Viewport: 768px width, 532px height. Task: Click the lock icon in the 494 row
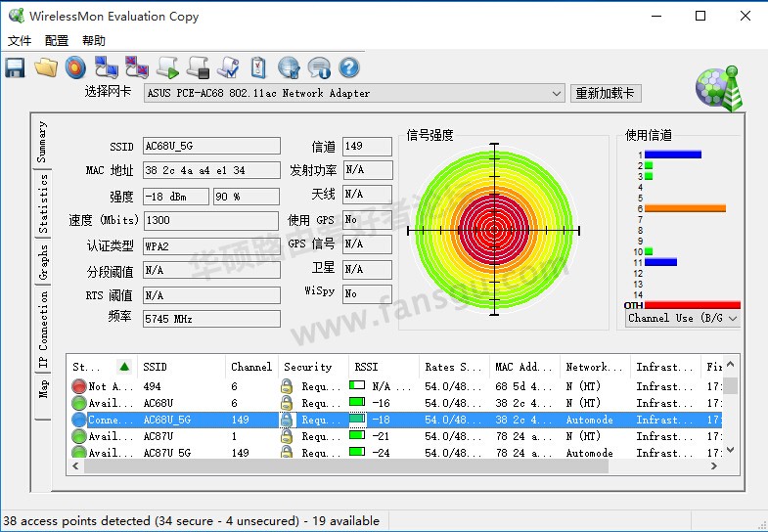(287, 386)
